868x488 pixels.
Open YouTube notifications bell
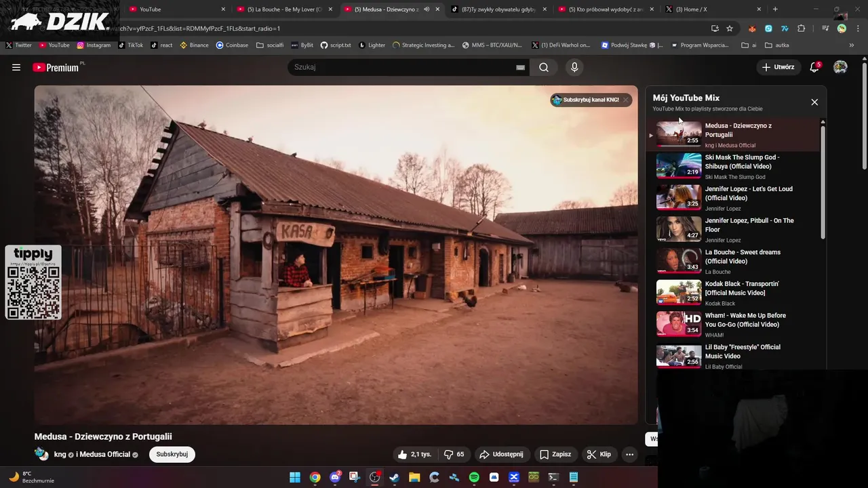tap(814, 67)
